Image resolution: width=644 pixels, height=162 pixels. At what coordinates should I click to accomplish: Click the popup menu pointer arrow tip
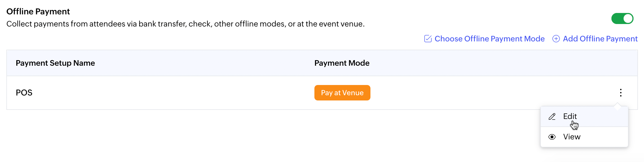click(x=618, y=104)
